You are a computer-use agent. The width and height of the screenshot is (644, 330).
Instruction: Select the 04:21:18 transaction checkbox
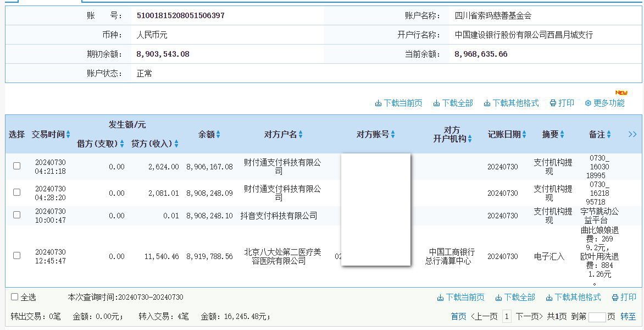pyautogui.click(x=17, y=166)
